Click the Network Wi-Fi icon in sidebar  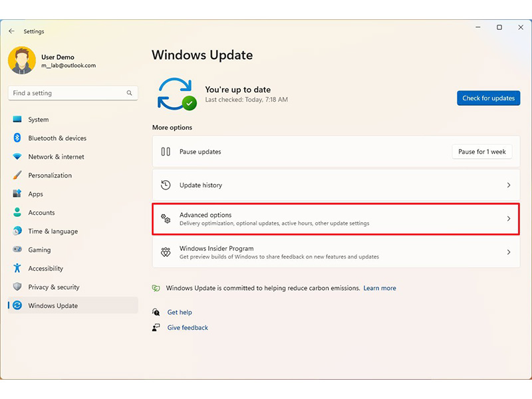tap(17, 156)
